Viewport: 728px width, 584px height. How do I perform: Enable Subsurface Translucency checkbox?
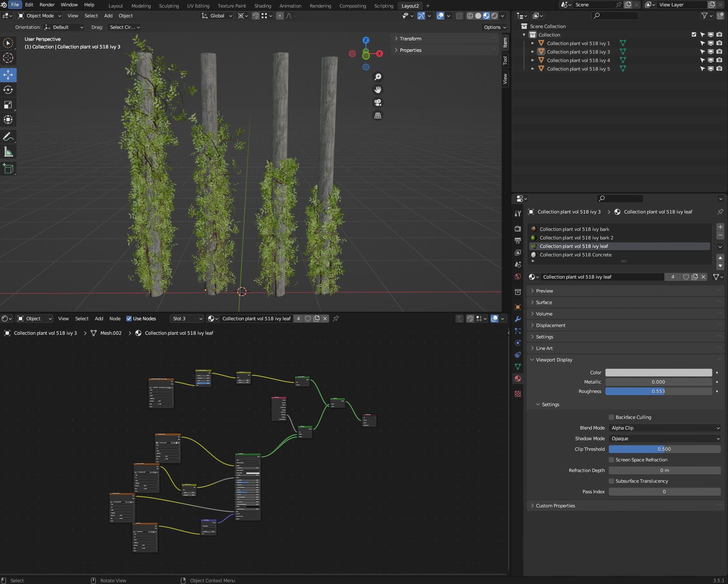[611, 481]
